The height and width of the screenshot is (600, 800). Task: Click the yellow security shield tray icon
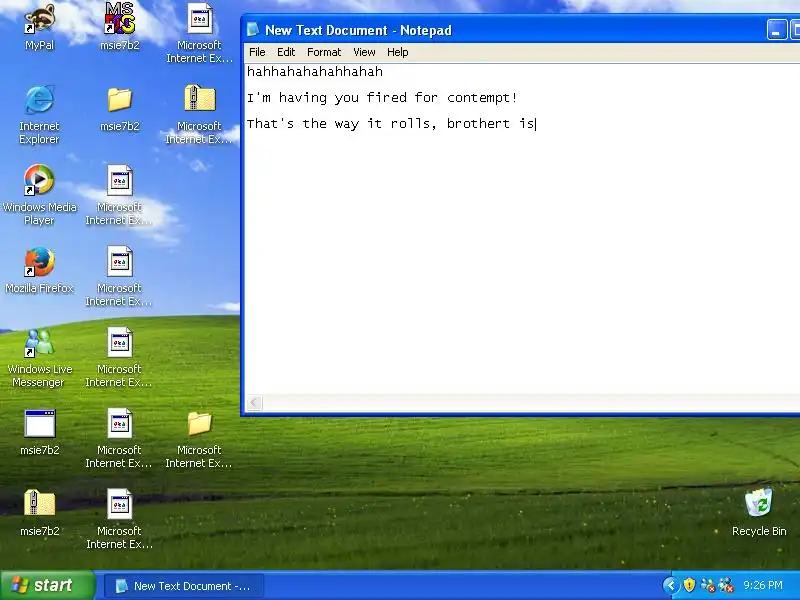click(x=689, y=585)
